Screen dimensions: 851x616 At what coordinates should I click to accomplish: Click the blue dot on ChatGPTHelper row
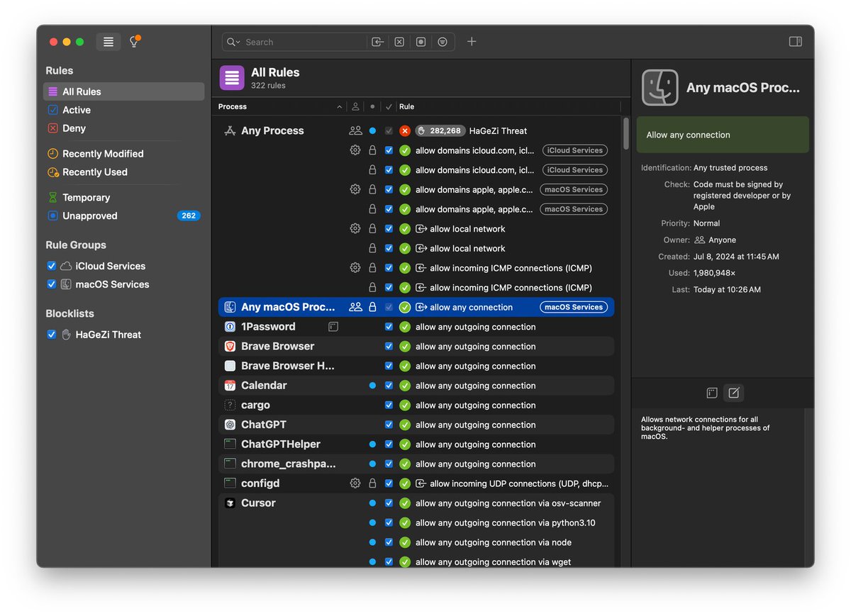pyautogui.click(x=372, y=444)
